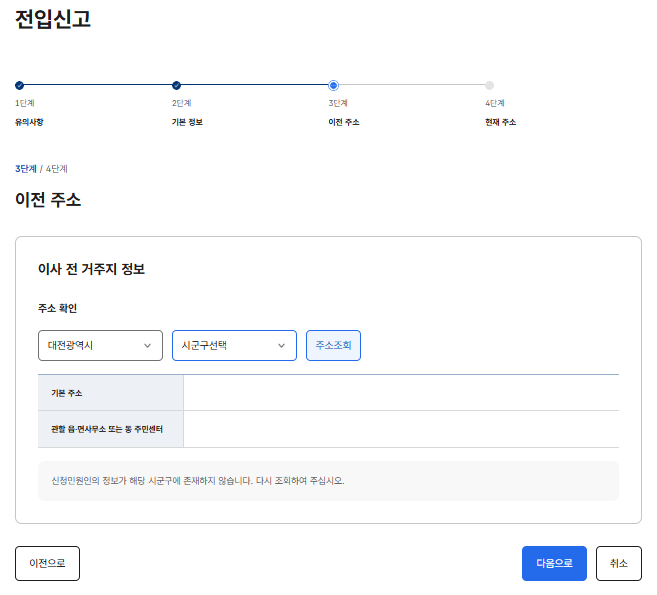
Task: Click the 유의사항 step label
Action: coord(29,122)
